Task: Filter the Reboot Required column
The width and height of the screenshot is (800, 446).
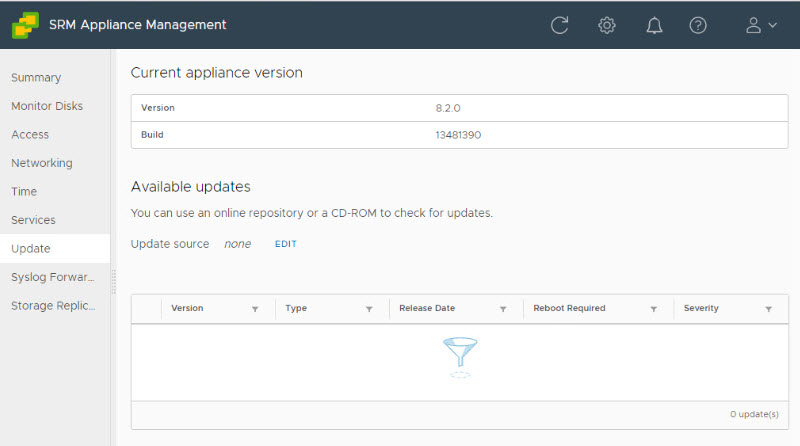Action: coord(653,309)
